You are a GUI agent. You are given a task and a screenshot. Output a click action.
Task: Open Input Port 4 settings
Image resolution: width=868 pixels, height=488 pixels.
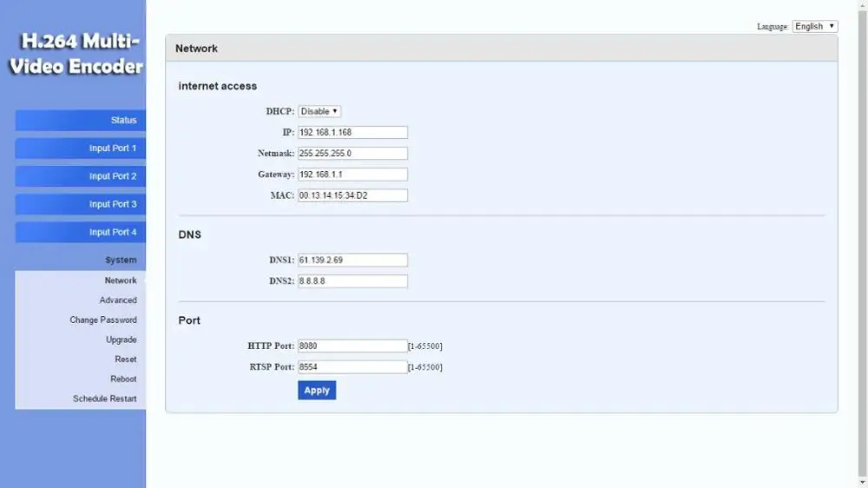click(x=80, y=232)
